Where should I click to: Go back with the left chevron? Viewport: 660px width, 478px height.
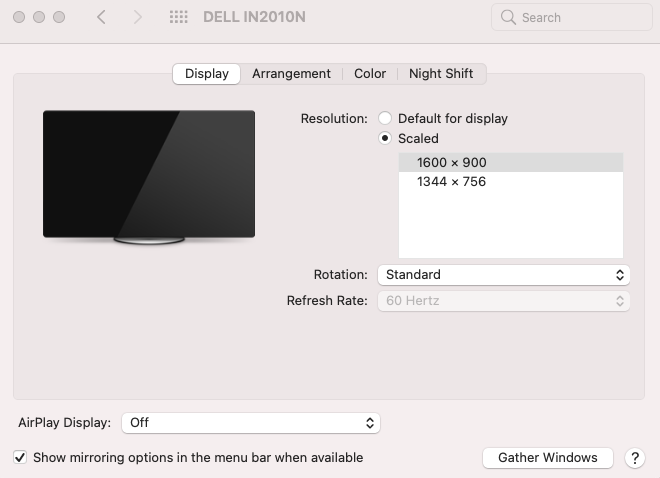(101, 17)
